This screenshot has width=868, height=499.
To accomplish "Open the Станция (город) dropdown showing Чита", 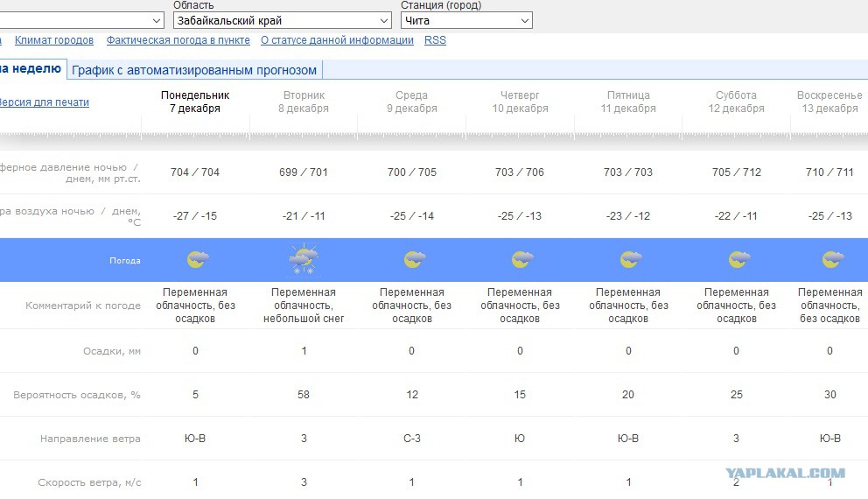I will 466,20.
